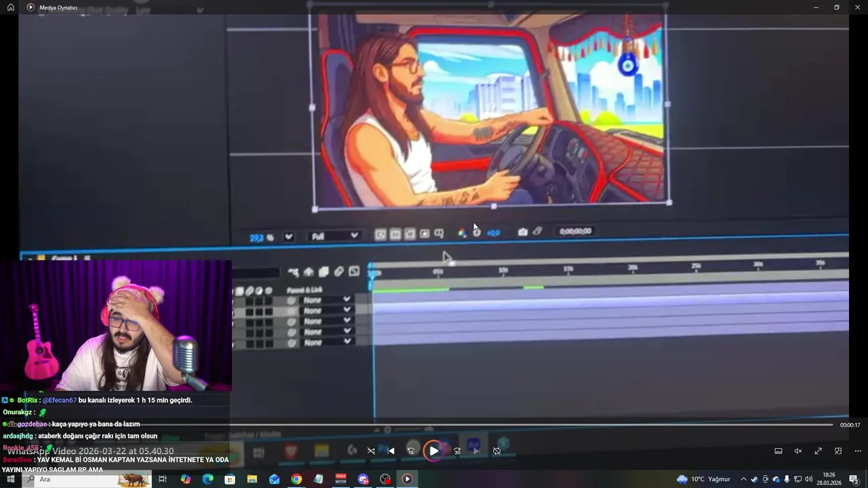Open Task View on taskbar
Screen dimensions: 868x488
[x=163, y=479]
